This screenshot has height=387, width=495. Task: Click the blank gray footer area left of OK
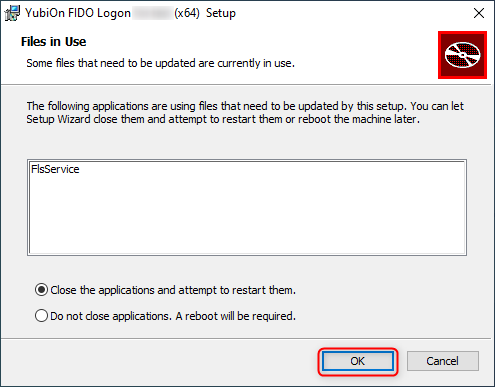click(160, 362)
